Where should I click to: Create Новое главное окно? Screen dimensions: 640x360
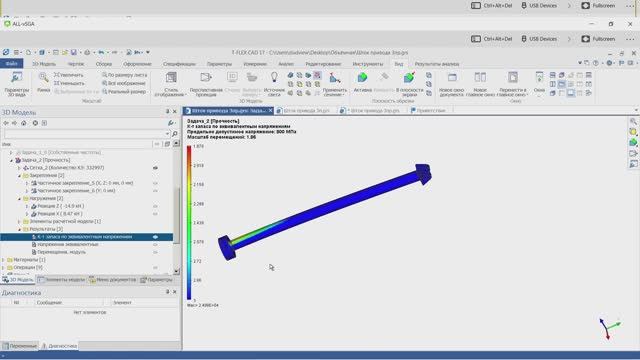480,84
